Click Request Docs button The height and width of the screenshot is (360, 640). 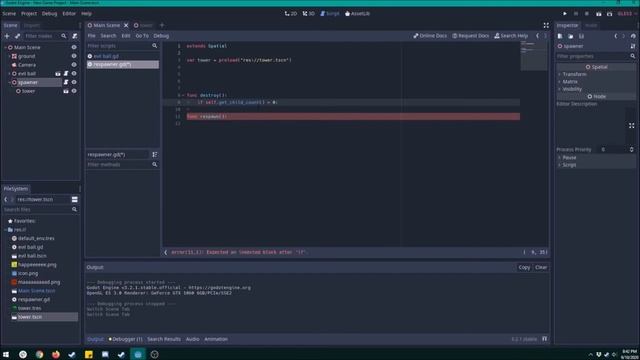click(x=470, y=36)
